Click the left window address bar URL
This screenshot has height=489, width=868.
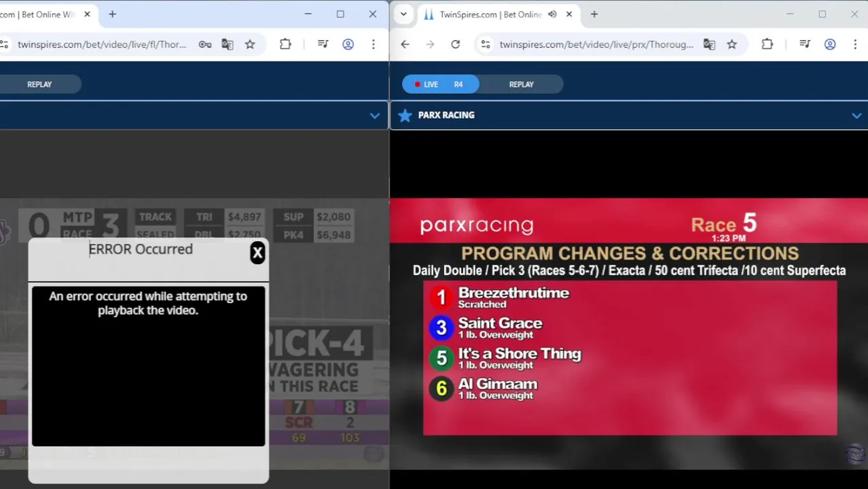(x=102, y=44)
